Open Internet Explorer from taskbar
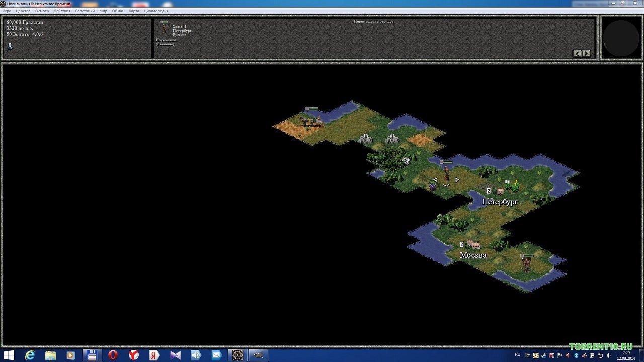This screenshot has height=362, width=644. (30, 355)
